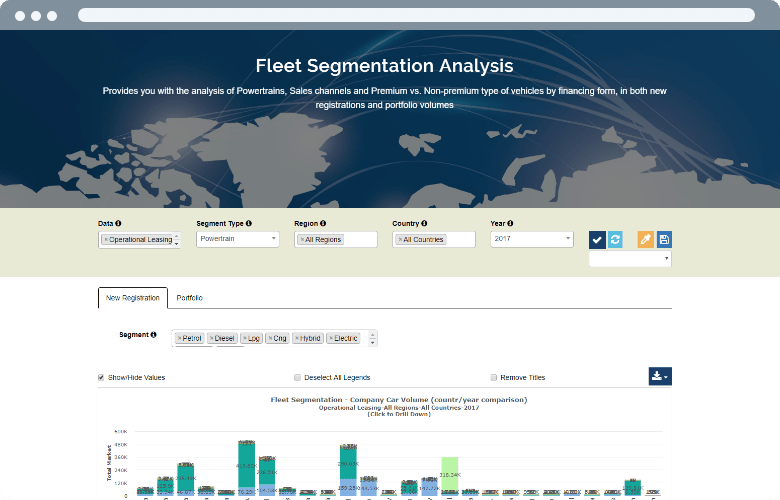The height and width of the screenshot is (500, 780).
Task: Click the blue save floppy disk icon
Action: click(664, 240)
